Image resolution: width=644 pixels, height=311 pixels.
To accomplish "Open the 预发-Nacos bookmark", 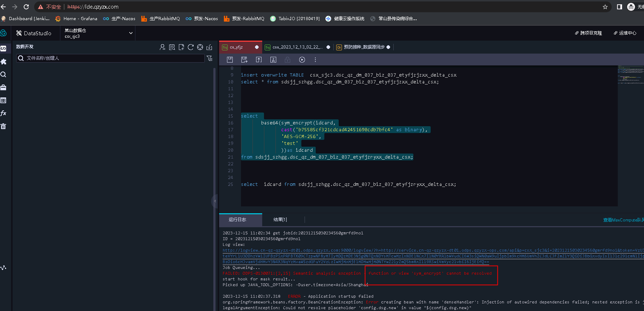I will (202, 19).
